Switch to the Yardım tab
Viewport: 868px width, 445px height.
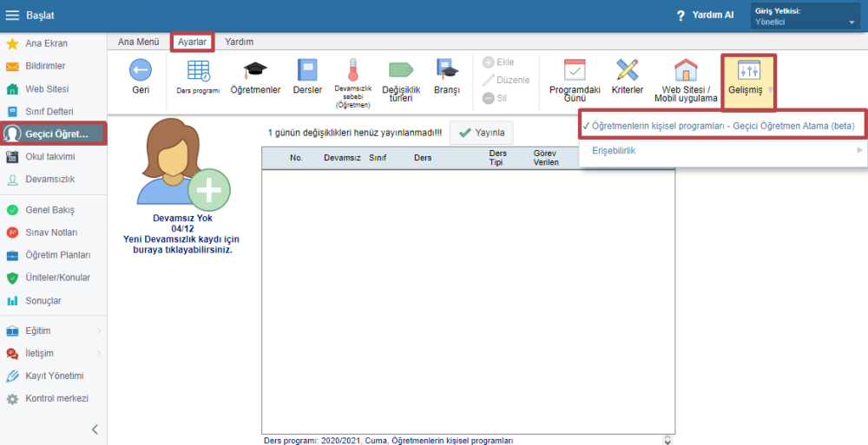point(240,42)
